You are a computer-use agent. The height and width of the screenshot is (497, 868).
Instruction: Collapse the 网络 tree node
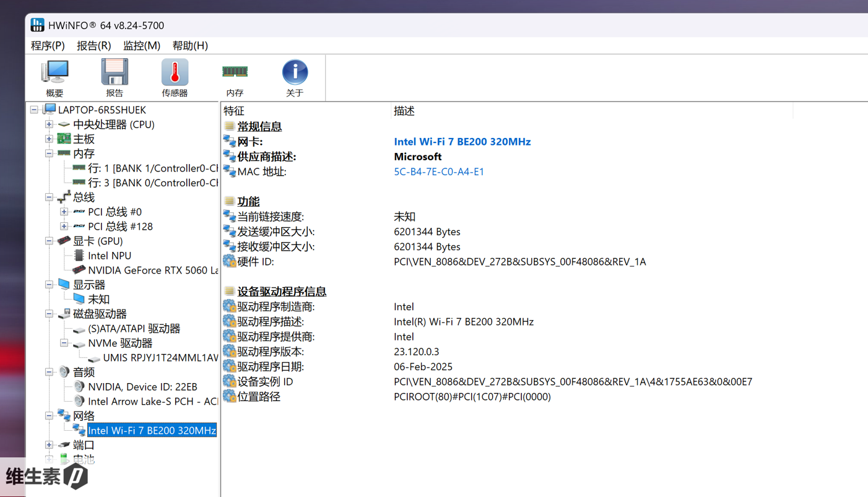(49, 416)
